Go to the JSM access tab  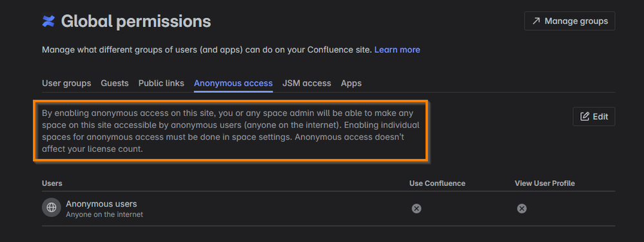coord(306,83)
